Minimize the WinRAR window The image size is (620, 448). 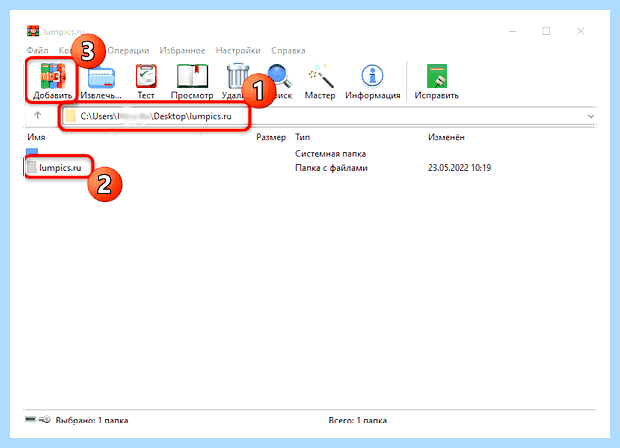coord(512,31)
